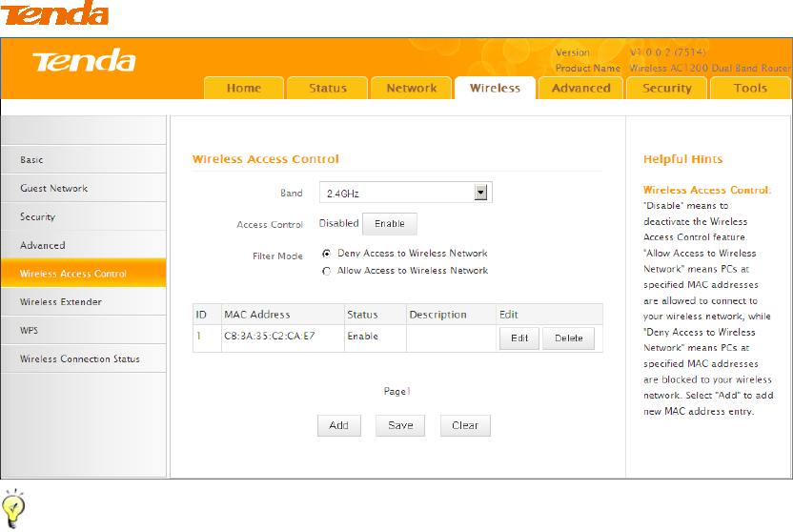Screen dimensions: 793x532
Task: Open Wireless Extender page
Action: [x=84, y=302]
